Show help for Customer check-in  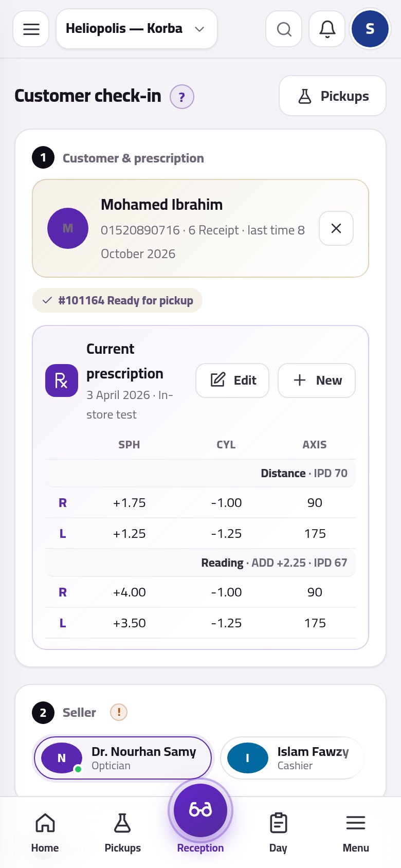[181, 97]
